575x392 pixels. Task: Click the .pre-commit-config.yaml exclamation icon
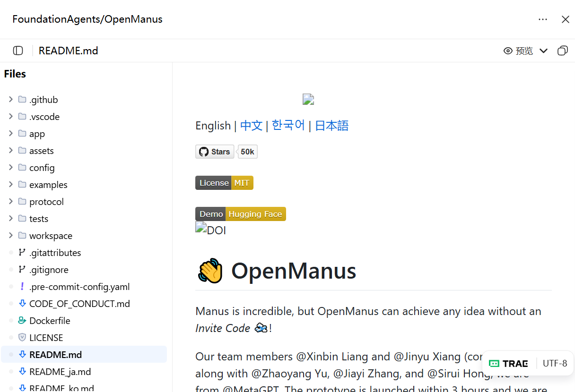(22, 287)
